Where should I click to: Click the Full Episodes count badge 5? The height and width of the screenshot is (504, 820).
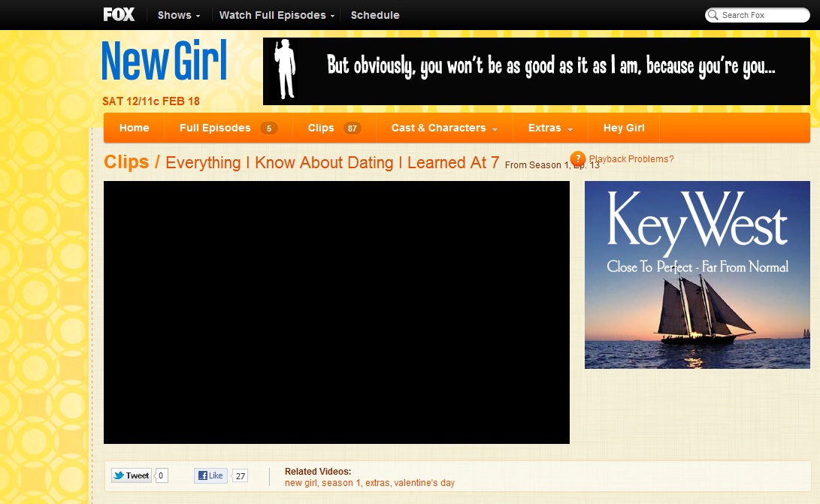click(x=268, y=128)
